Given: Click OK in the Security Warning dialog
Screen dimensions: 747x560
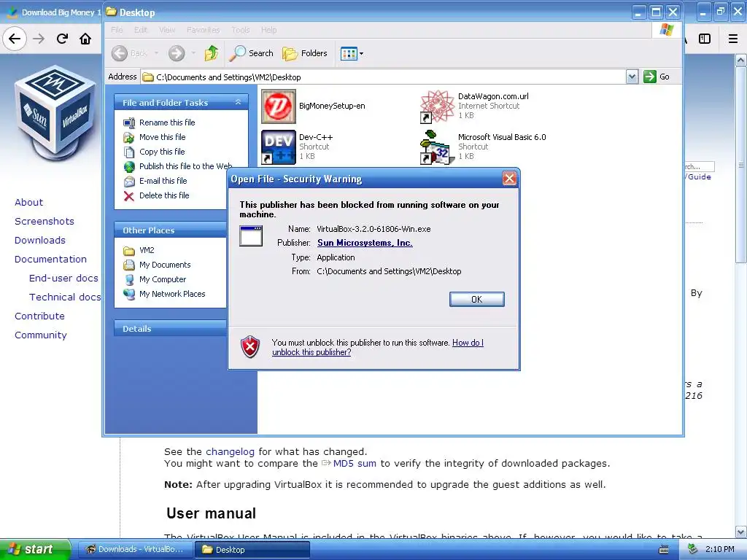Looking at the screenshot, I should (x=476, y=299).
